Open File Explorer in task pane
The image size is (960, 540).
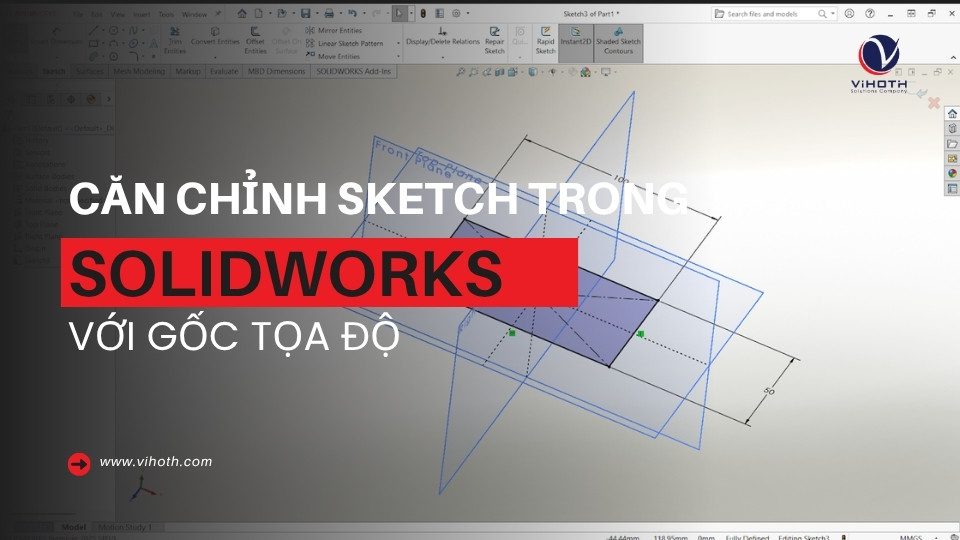tap(952, 144)
